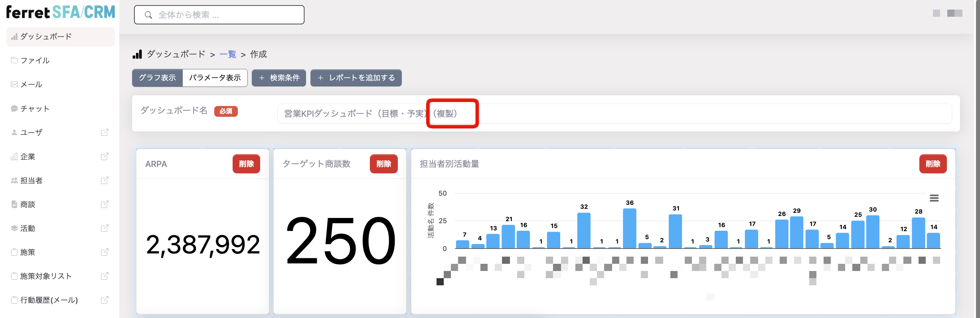Open the chart hamburger menu icon

point(934,198)
